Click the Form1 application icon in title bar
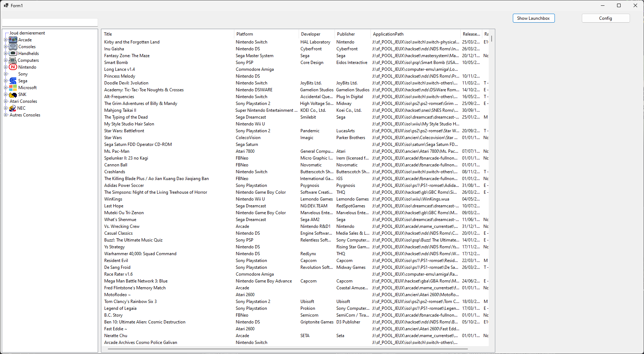 pos(6,5)
